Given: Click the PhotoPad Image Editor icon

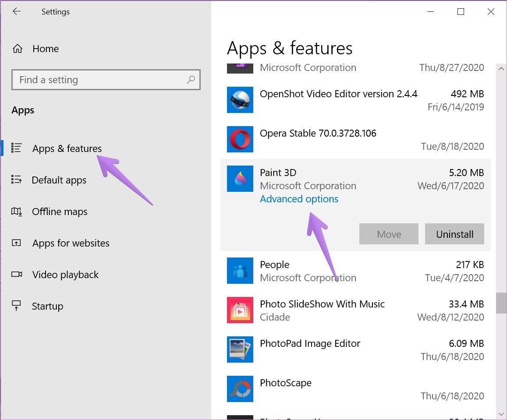Looking at the screenshot, I should point(240,349).
